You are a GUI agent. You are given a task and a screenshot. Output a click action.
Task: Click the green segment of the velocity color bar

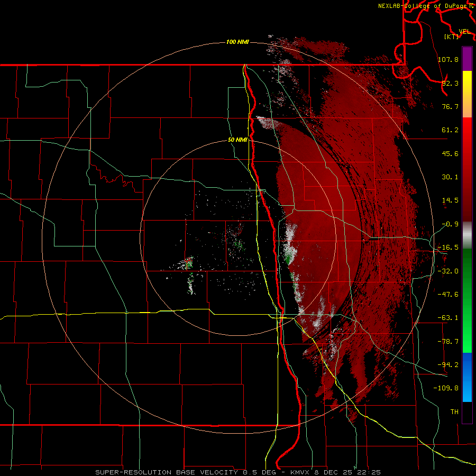(467, 300)
